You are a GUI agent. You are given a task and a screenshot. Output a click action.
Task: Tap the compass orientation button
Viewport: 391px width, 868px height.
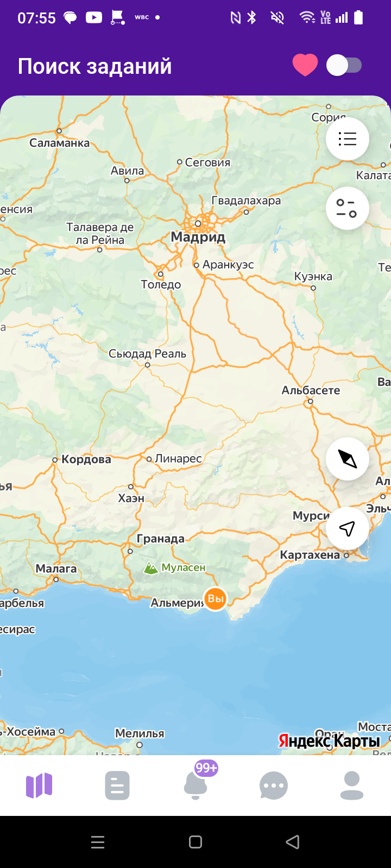point(348,459)
